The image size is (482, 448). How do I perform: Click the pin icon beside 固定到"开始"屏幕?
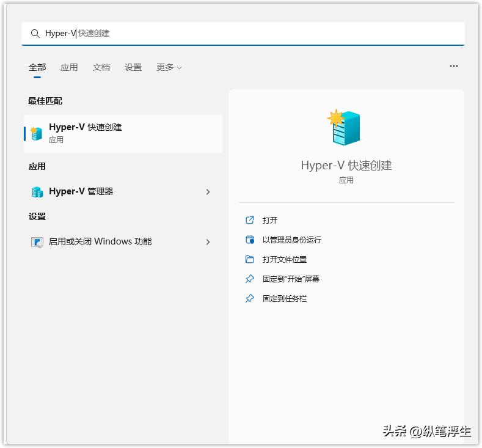pyautogui.click(x=250, y=279)
